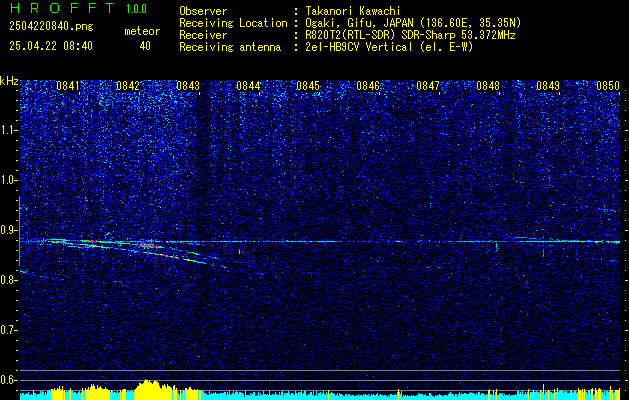The width and height of the screenshot is (629, 400).
Task: Click antenna text 2el-HB9CV Vertical
Action: [359, 47]
